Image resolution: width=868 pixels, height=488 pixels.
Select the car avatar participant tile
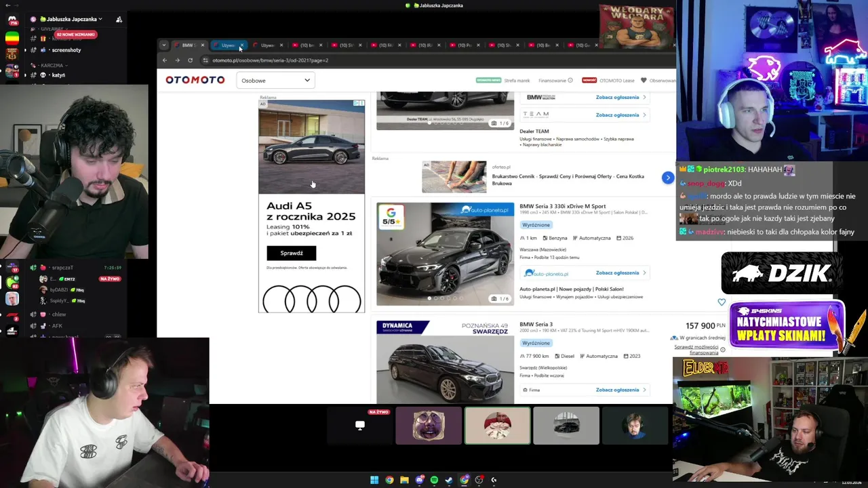pos(566,426)
